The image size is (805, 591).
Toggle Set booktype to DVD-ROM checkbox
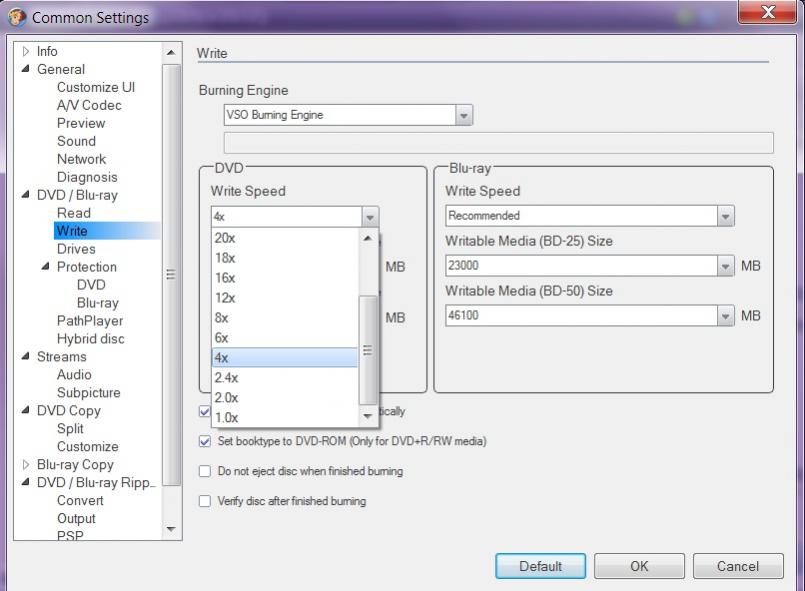205,441
